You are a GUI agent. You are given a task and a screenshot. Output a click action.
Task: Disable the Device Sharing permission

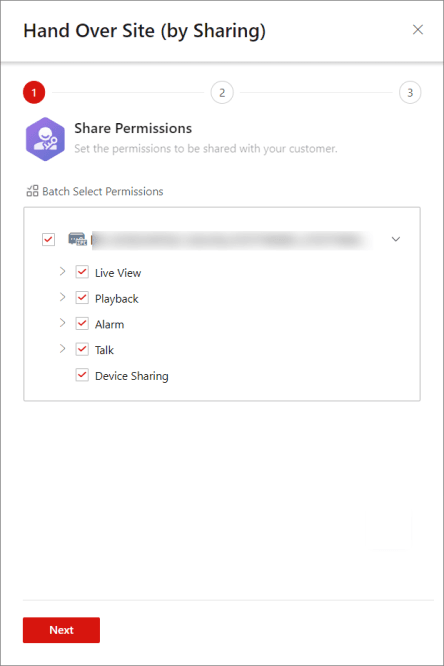tap(82, 375)
